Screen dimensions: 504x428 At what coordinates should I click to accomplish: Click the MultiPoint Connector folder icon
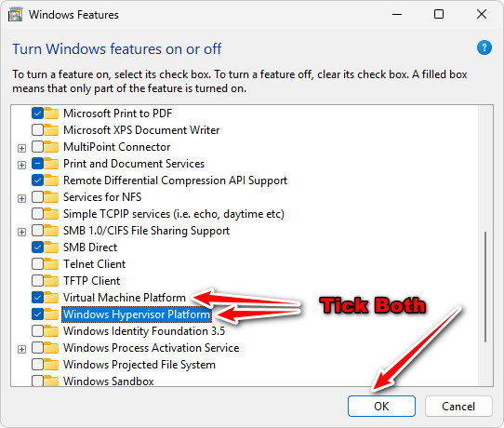[51, 147]
